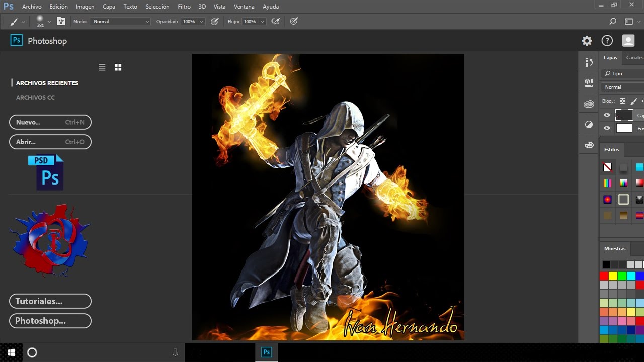Viewport: 644px width, 362px height.
Task: Open the user profile avatar icon
Action: click(x=628, y=41)
